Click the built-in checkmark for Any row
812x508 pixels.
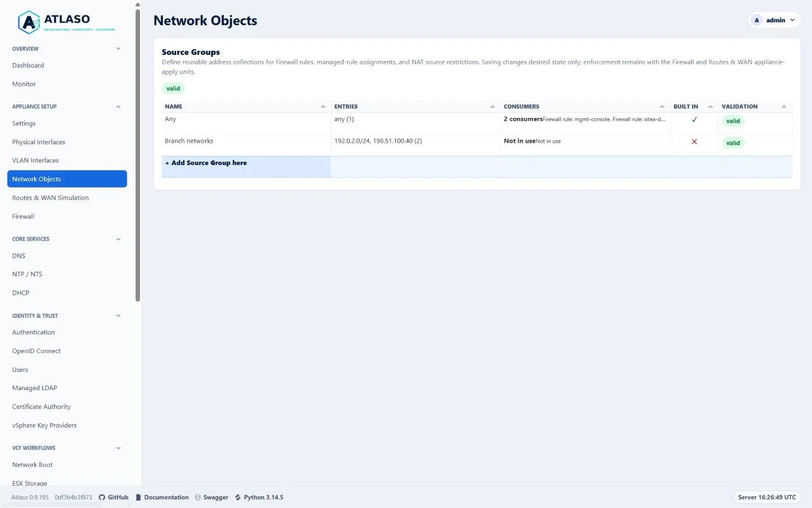[694, 120]
